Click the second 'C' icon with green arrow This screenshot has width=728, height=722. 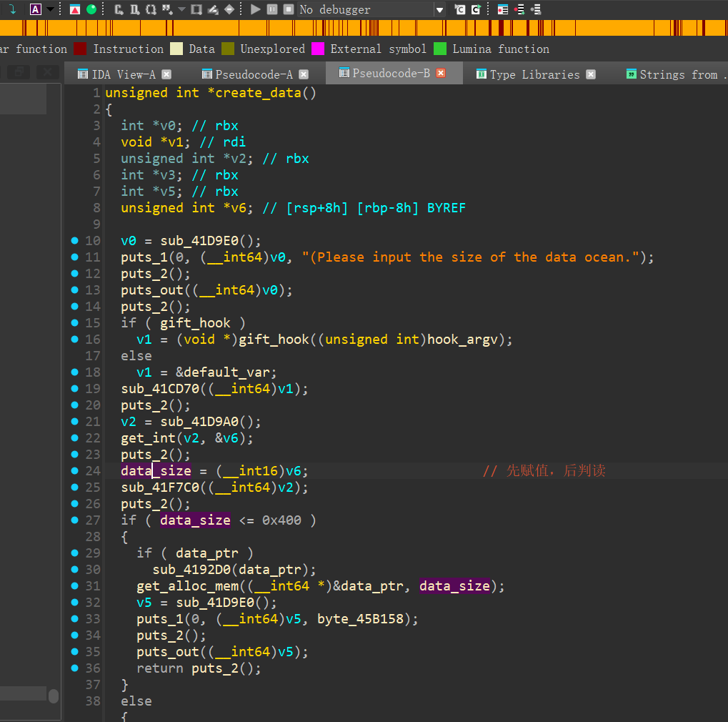click(476, 9)
